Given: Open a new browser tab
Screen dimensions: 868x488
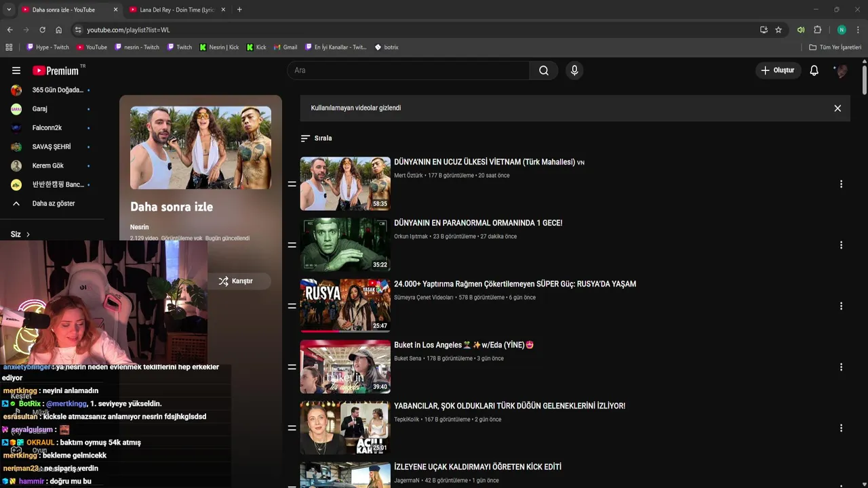Looking at the screenshot, I should 239,9.
